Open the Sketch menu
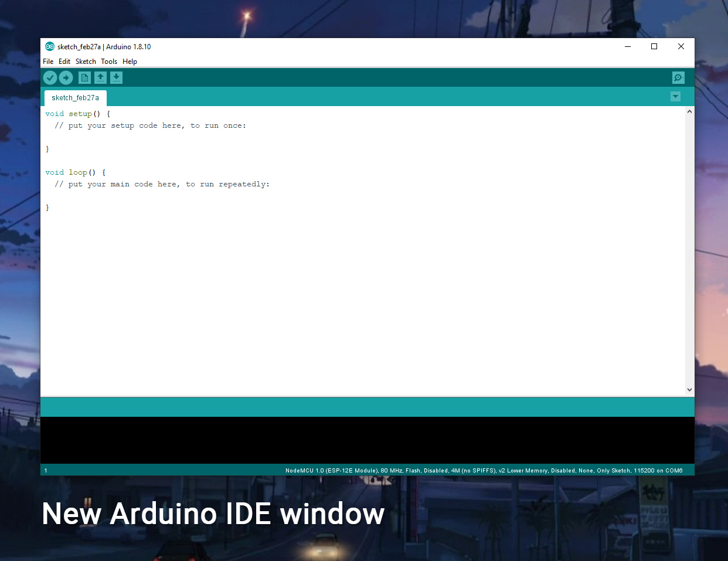Image resolution: width=728 pixels, height=561 pixels. [x=86, y=62]
